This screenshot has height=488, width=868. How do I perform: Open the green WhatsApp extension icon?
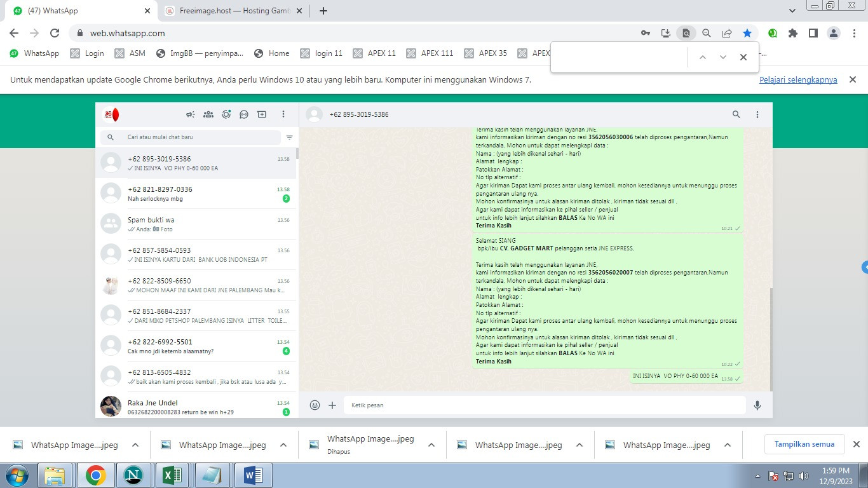click(773, 33)
